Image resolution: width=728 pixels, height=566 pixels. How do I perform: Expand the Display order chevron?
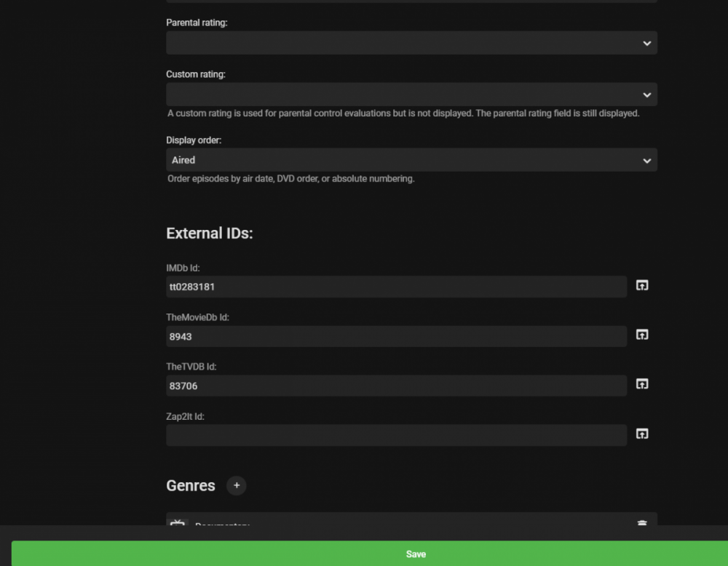[646, 159]
